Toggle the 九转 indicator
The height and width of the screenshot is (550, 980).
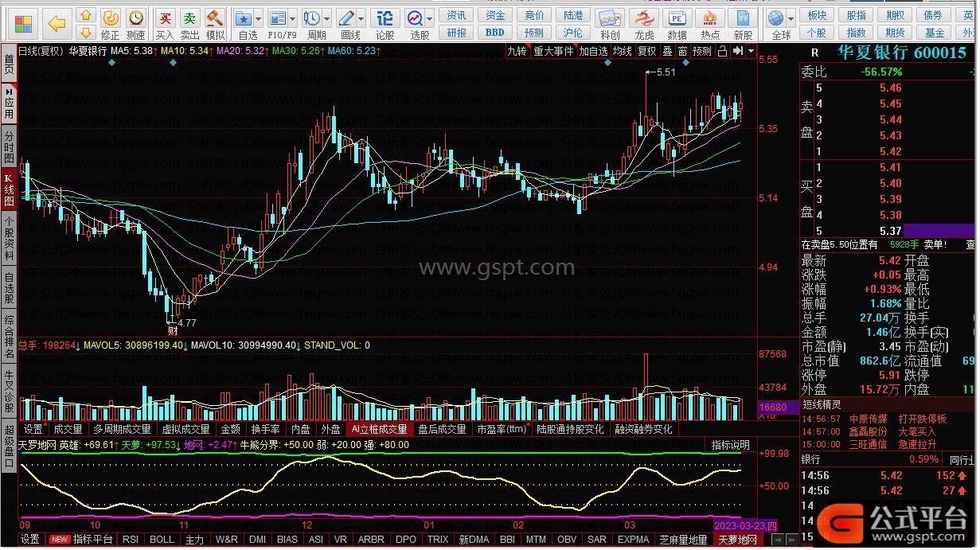[x=517, y=51]
